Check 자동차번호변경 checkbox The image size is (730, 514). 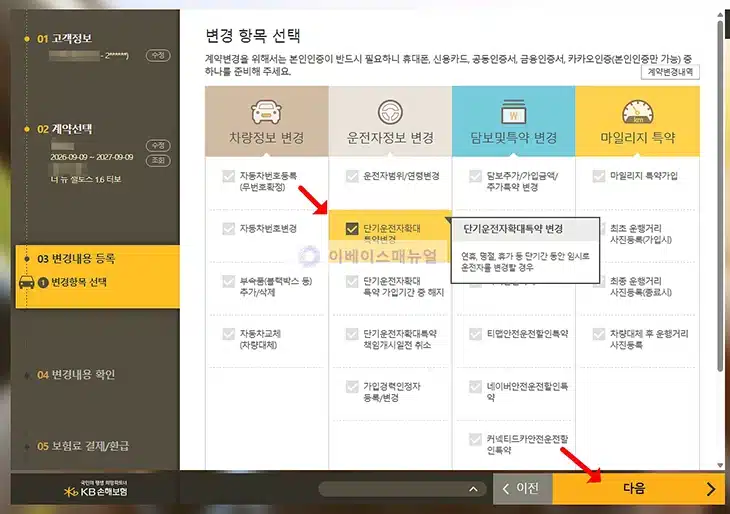point(229,229)
